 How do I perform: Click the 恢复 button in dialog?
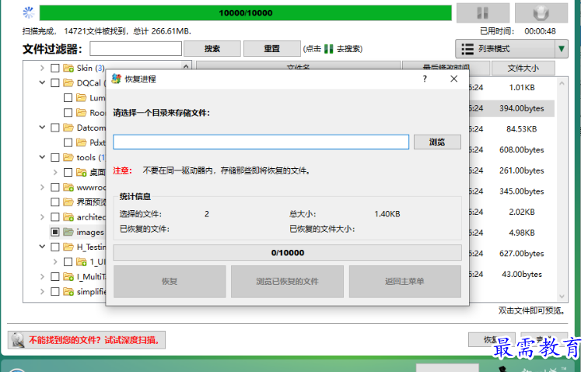click(170, 282)
